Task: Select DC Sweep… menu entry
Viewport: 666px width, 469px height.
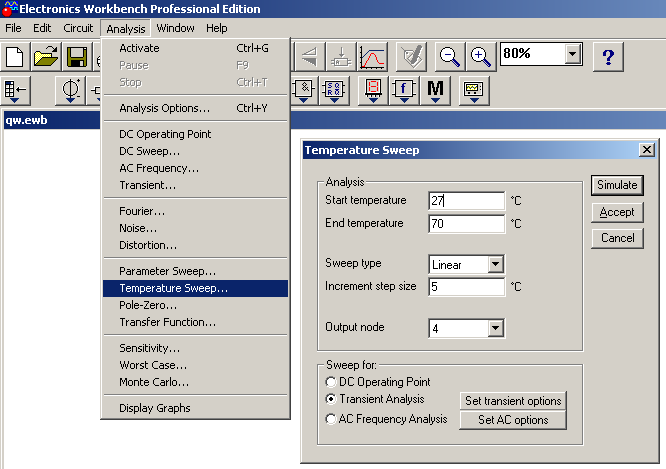Action: 195,151
